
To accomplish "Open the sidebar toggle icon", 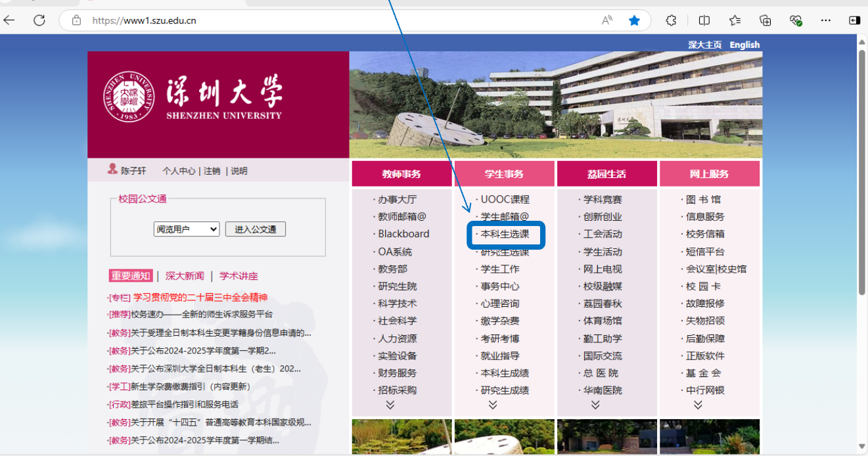I will (854, 20).
